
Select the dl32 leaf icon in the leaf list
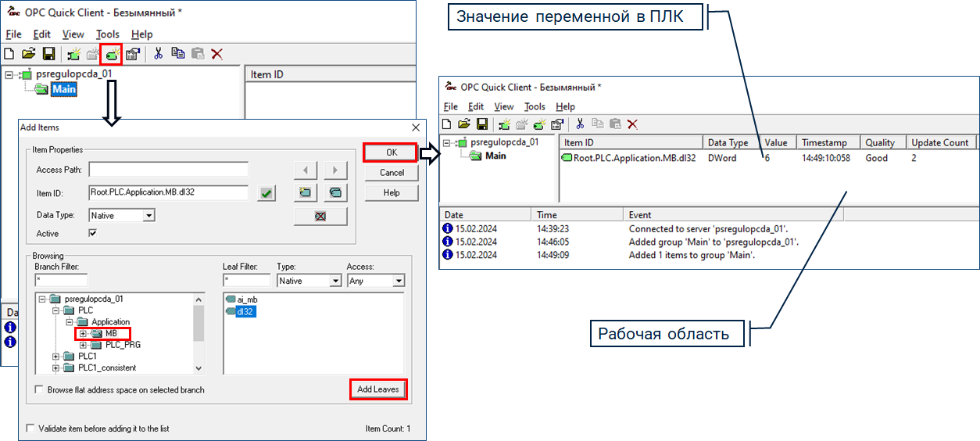point(231,311)
